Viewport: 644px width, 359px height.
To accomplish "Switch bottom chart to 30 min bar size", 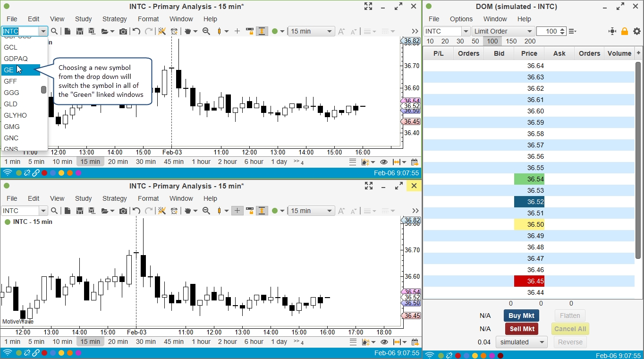I will click(146, 342).
